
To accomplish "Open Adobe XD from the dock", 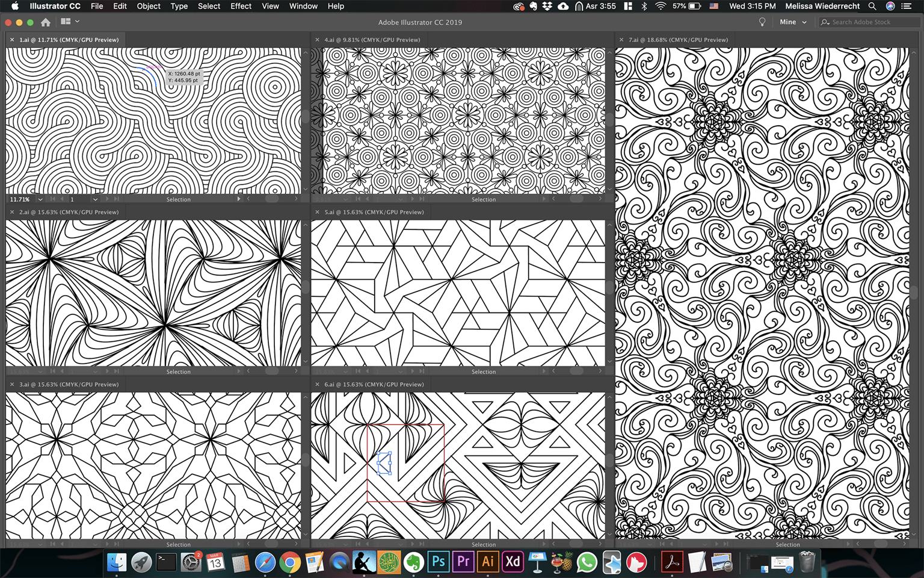I will pyautogui.click(x=513, y=562).
